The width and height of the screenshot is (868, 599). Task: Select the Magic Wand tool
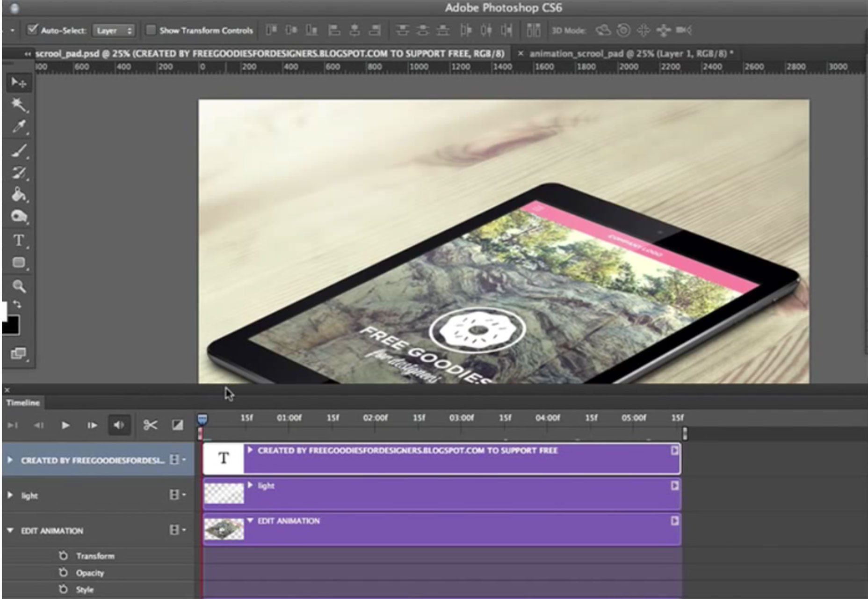(x=19, y=105)
